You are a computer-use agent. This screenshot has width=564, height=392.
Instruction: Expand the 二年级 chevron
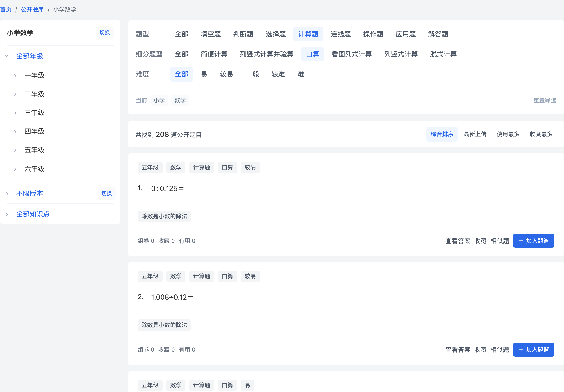click(15, 94)
